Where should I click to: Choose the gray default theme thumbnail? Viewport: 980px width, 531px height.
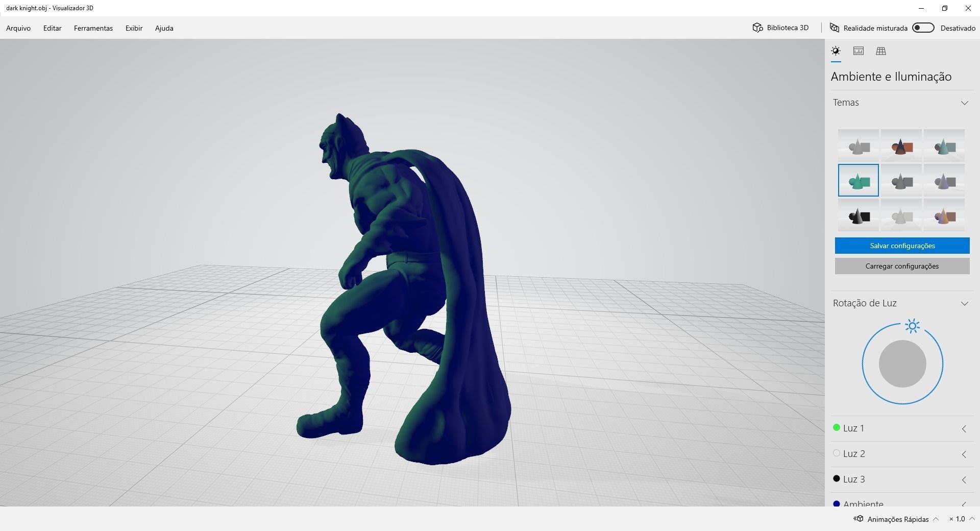click(x=859, y=146)
